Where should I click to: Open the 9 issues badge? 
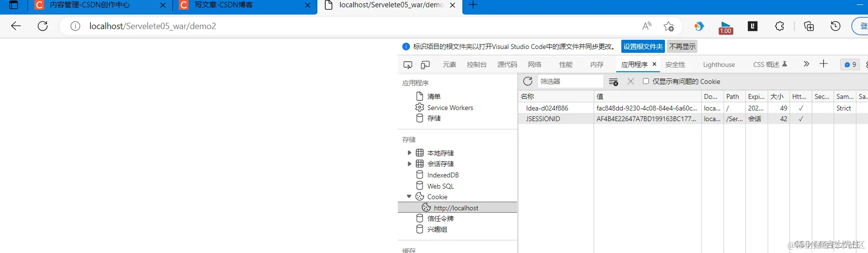(850, 64)
